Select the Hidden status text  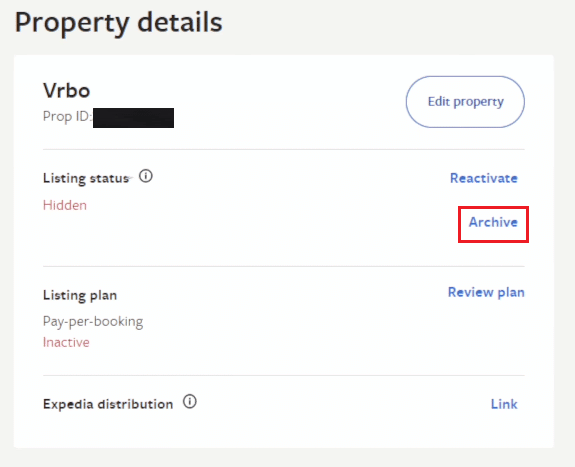(x=65, y=205)
